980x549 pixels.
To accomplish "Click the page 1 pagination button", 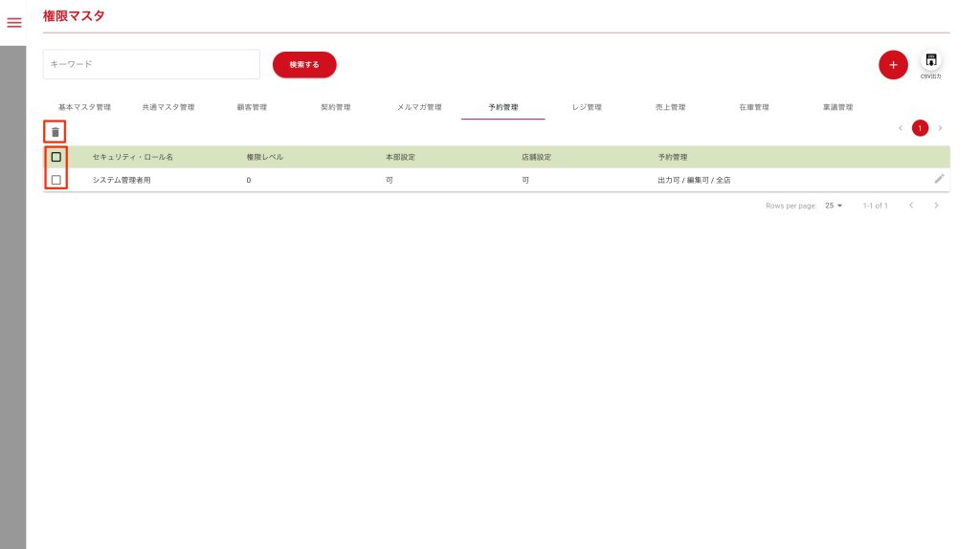I will [x=920, y=128].
